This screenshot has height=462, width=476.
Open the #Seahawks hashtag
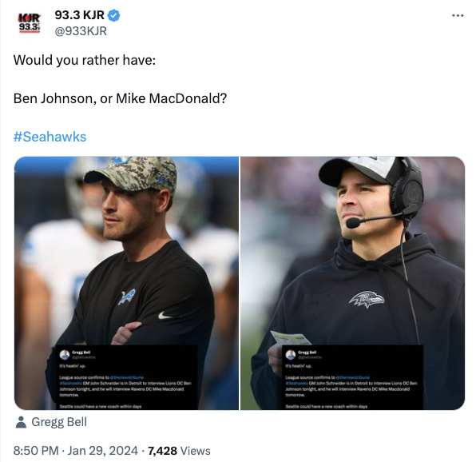point(50,137)
